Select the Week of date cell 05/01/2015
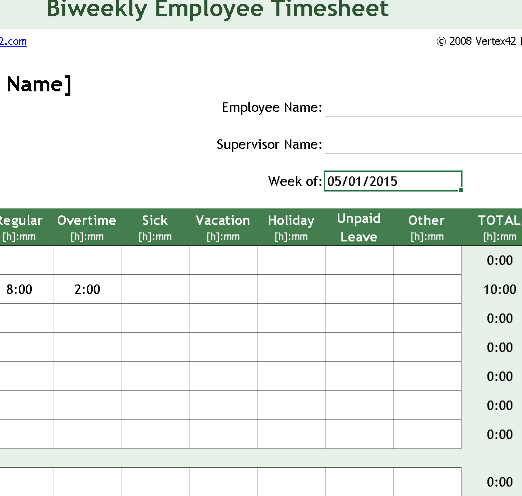The height and width of the screenshot is (496, 522). pos(393,181)
